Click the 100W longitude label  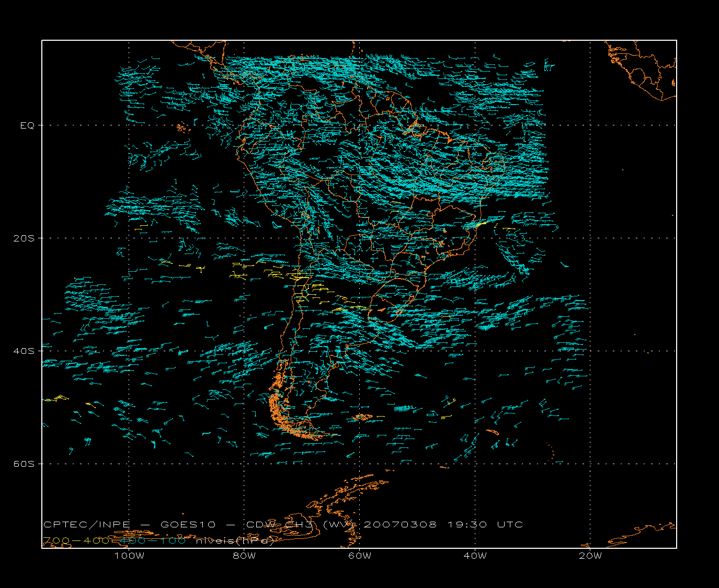(129, 556)
